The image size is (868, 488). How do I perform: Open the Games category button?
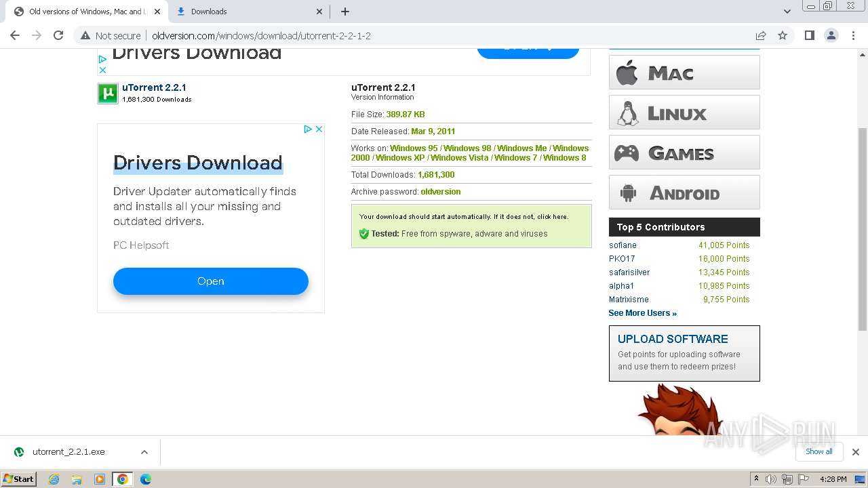(x=684, y=152)
